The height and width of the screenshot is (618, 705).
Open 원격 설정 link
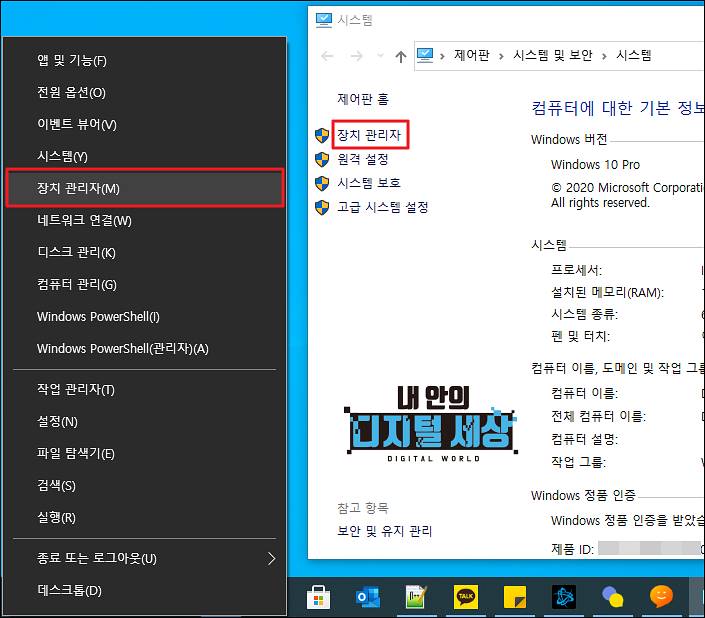tap(363, 159)
